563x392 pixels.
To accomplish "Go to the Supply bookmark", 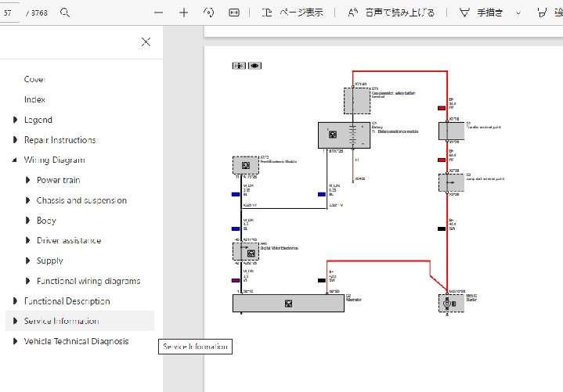I will coord(50,261).
